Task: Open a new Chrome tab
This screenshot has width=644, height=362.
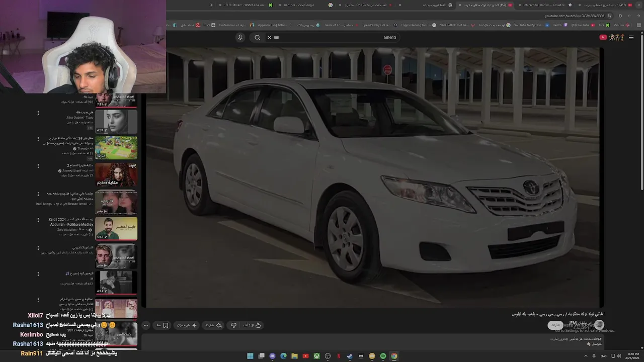Action: click(211, 5)
